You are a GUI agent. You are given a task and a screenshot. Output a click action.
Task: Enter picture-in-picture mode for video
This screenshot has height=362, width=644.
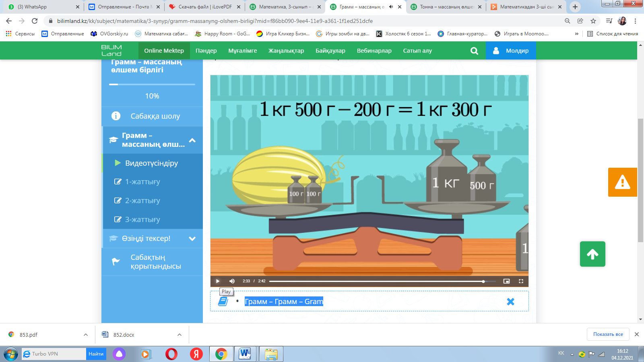click(506, 281)
